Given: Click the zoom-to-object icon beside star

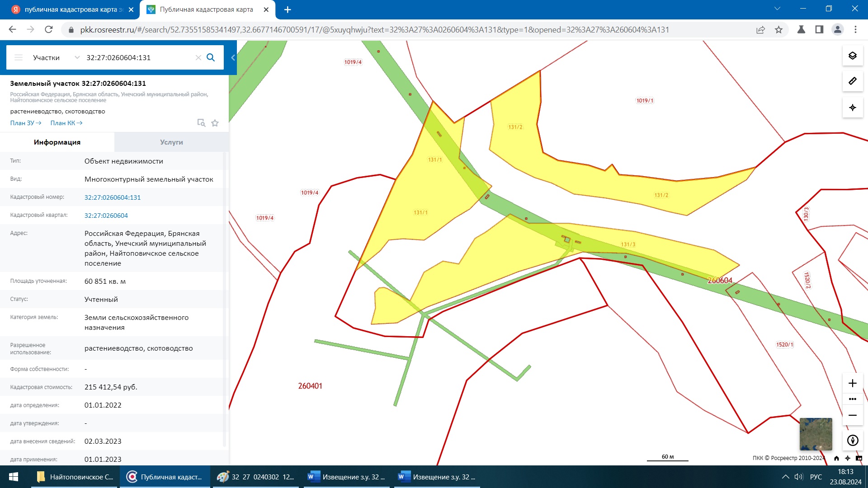Looking at the screenshot, I should click(x=201, y=123).
